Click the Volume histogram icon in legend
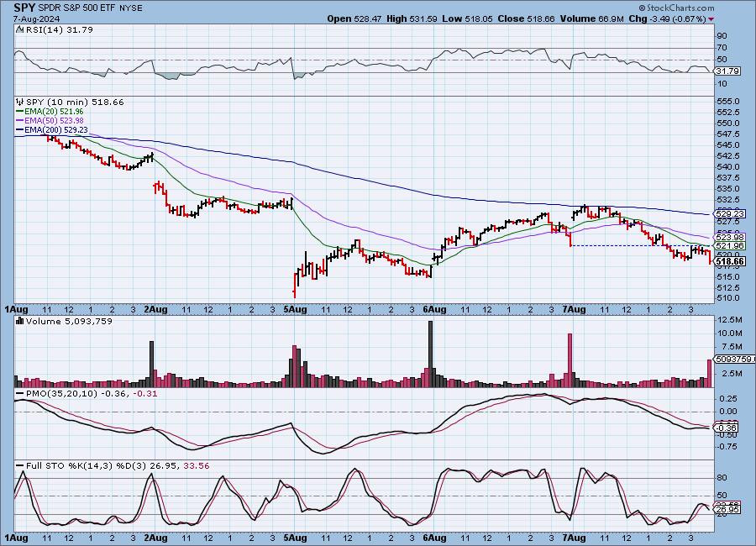Screen dimensions: 756x546 tap(20, 321)
